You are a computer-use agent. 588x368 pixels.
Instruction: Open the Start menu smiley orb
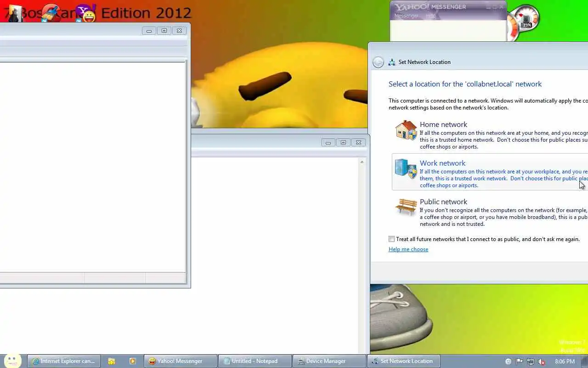click(12, 361)
